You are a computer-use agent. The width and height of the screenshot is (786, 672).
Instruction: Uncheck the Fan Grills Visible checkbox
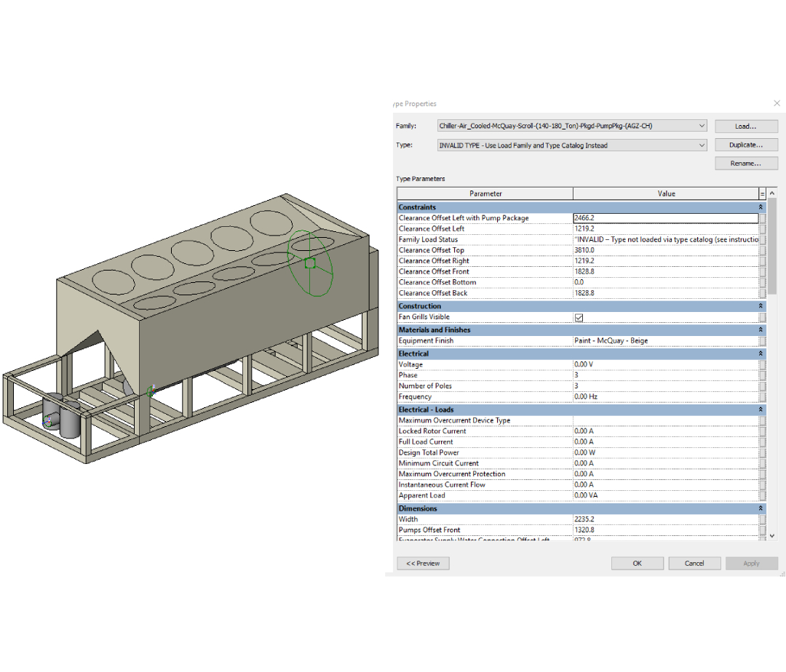click(579, 318)
